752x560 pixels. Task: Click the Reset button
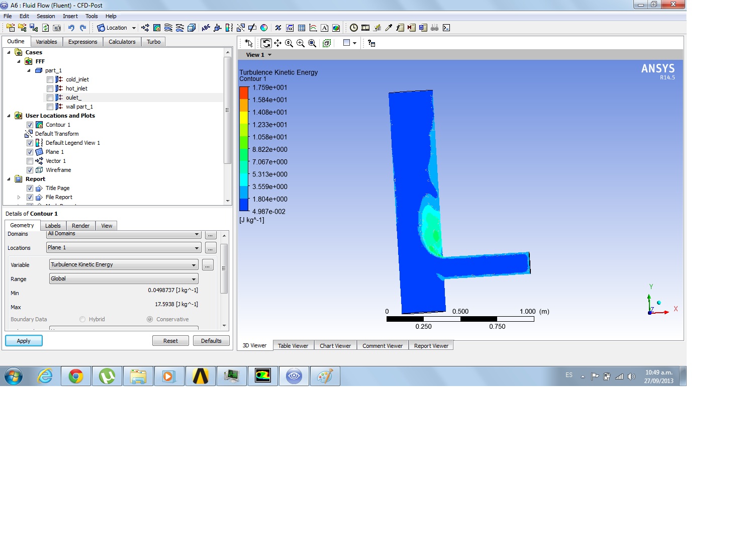click(170, 341)
